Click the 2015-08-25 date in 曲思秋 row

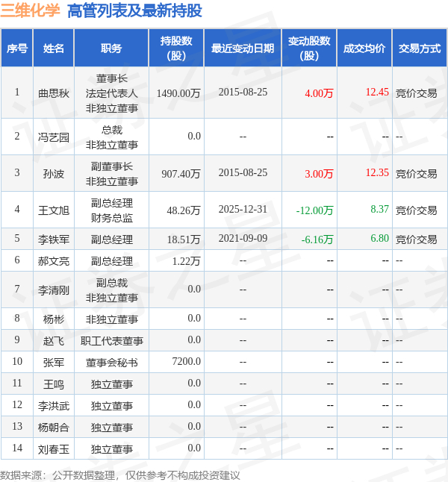tap(243, 93)
